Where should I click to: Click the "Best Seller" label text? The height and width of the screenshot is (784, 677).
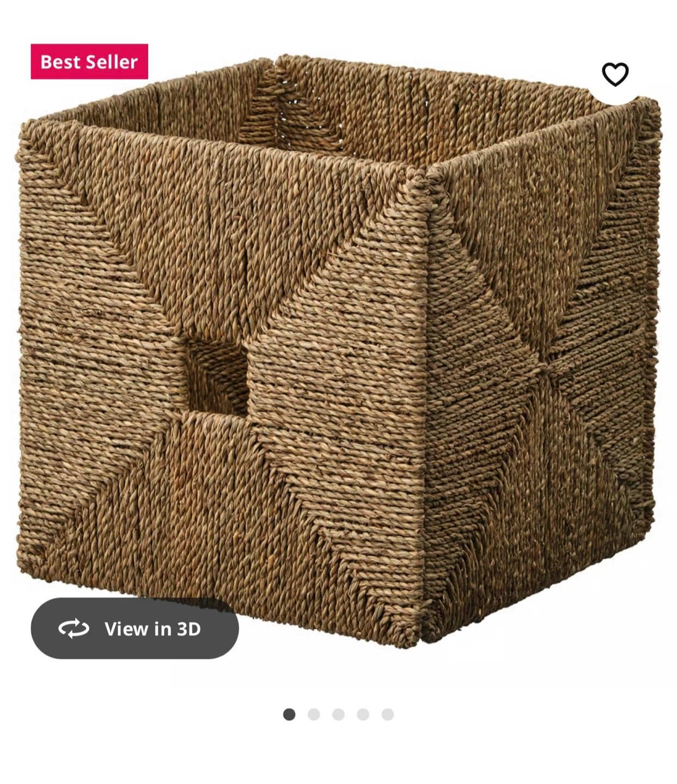pyautogui.click(x=89, y=62)
